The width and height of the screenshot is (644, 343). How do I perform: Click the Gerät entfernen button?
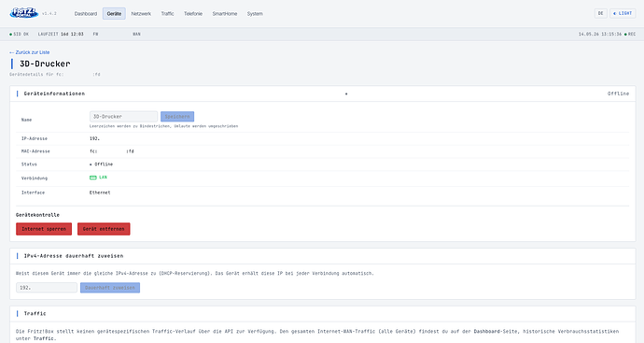pyautogui.click(x=104, y=229)
